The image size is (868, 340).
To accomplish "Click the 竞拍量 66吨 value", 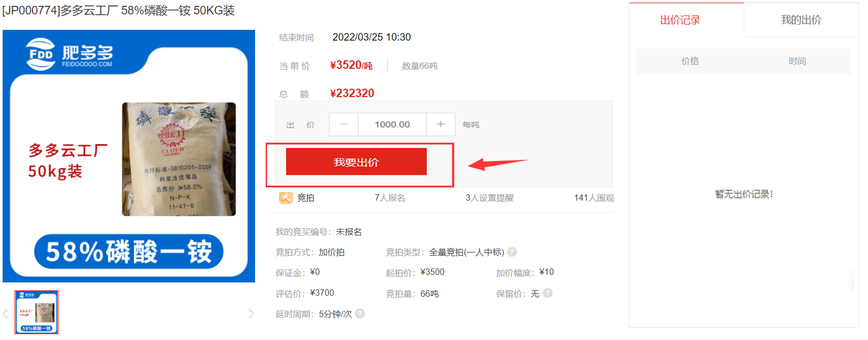I will (x=429, y=294).
